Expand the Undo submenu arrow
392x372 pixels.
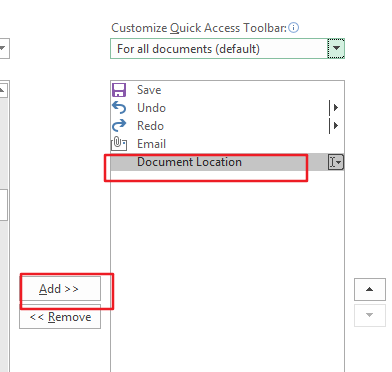pos(336,108)
